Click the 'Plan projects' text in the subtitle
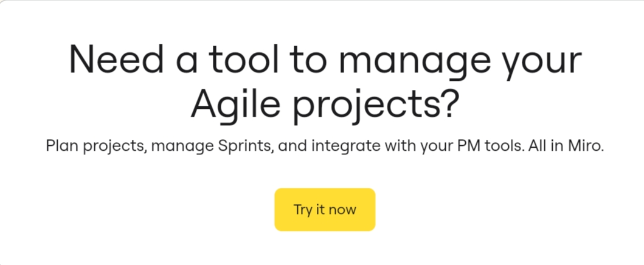This screenshot has width=644, height=265. click(x=95, y=146)
